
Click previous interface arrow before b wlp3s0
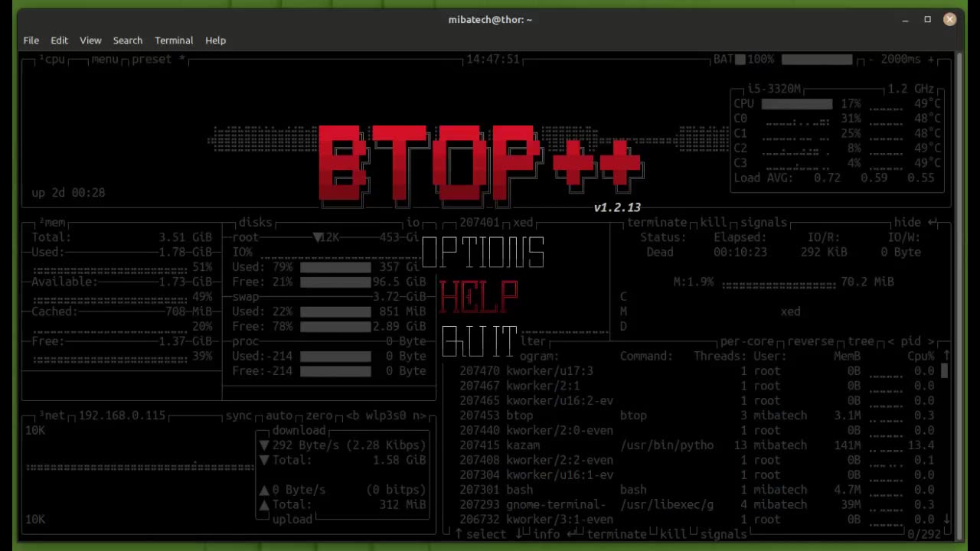[350, 416]
